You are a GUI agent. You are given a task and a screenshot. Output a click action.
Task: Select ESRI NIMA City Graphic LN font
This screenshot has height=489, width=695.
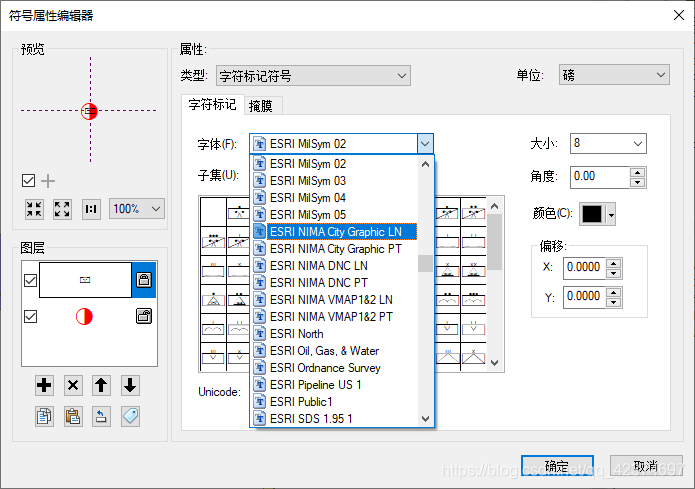(334, 231)
